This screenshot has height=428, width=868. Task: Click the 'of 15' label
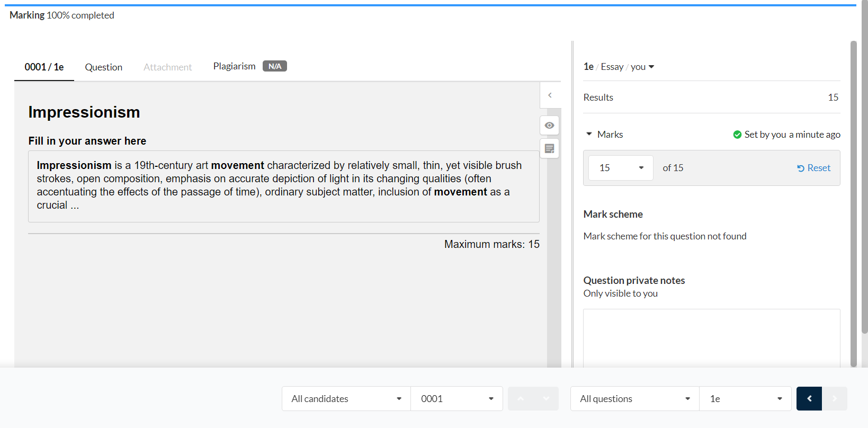click(x=673, y=168)
